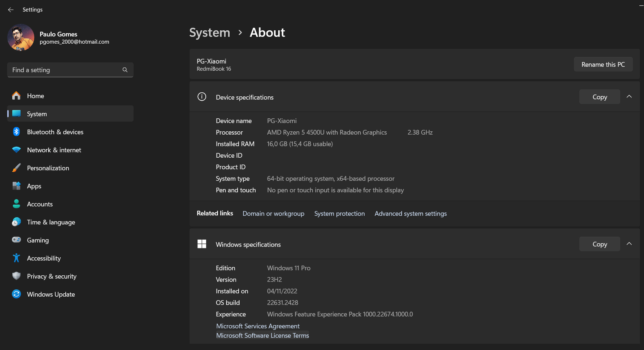Click the Time & language globe icon
This screenshot has height=350, width=644.
tap(16, 222)
